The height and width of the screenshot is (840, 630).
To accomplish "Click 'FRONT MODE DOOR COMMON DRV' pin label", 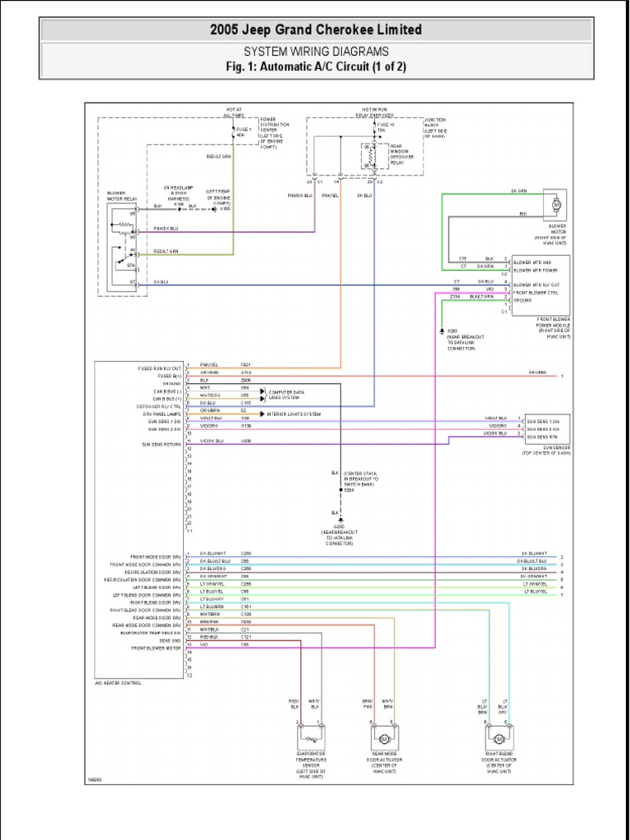I will 146,564.
